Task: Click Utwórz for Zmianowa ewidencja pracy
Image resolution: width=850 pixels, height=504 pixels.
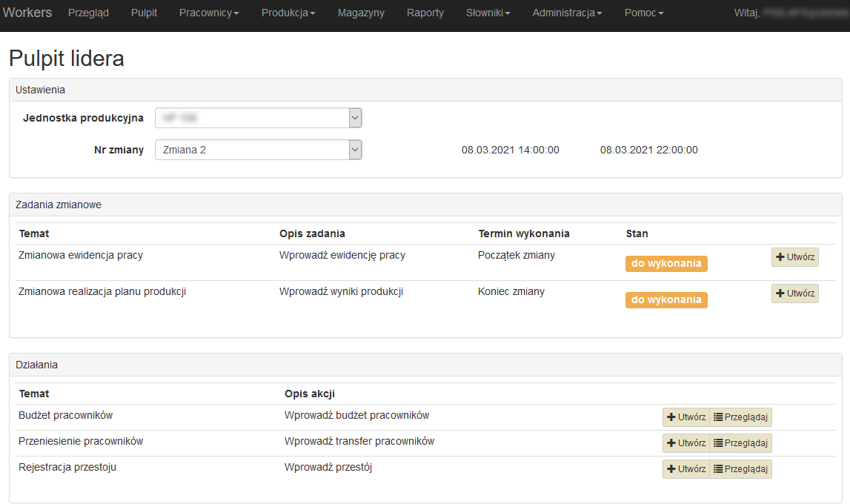Action: click(x=794, y=257)
